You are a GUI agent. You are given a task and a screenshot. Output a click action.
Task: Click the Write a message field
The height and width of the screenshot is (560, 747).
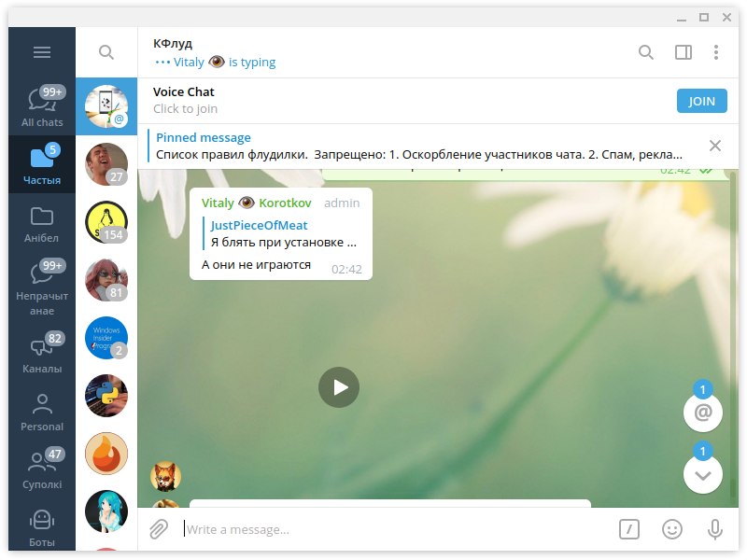[x=395, y=529]
